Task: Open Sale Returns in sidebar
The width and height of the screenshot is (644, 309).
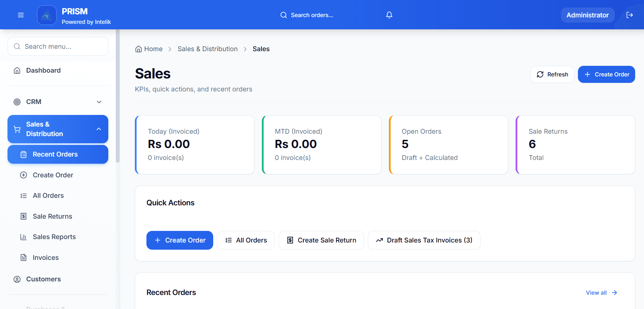Action: coord(52,216)
